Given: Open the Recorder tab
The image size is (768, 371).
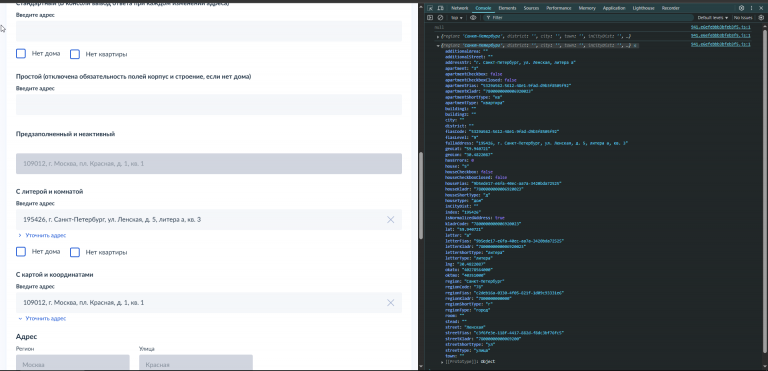Looking at the screenshot, I should point(671,8).
